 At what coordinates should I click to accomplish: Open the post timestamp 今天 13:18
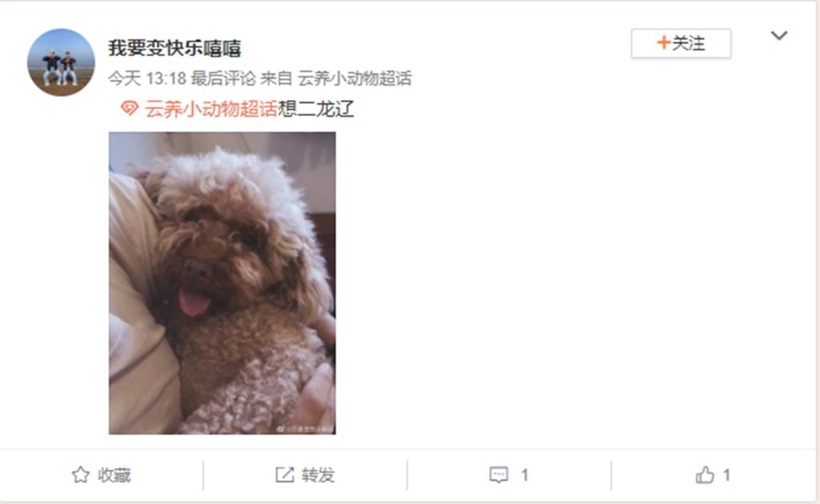(147, 78)
